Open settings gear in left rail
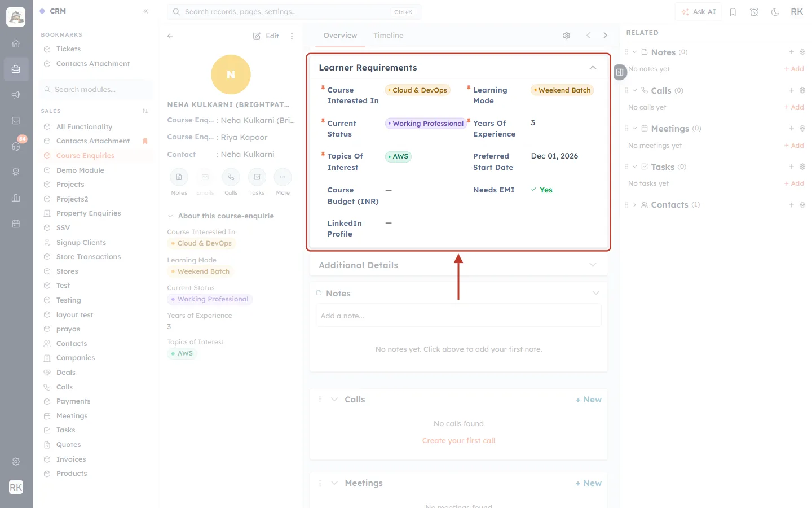Viewport: 812px width, 508px height. click(x=16, y=462)
